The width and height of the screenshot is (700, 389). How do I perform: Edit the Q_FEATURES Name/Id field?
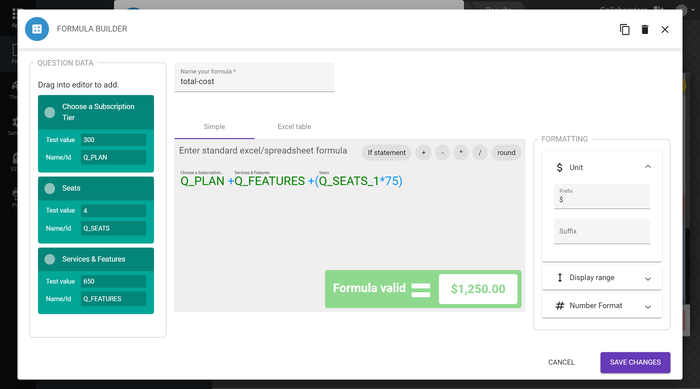coord(113,299)
